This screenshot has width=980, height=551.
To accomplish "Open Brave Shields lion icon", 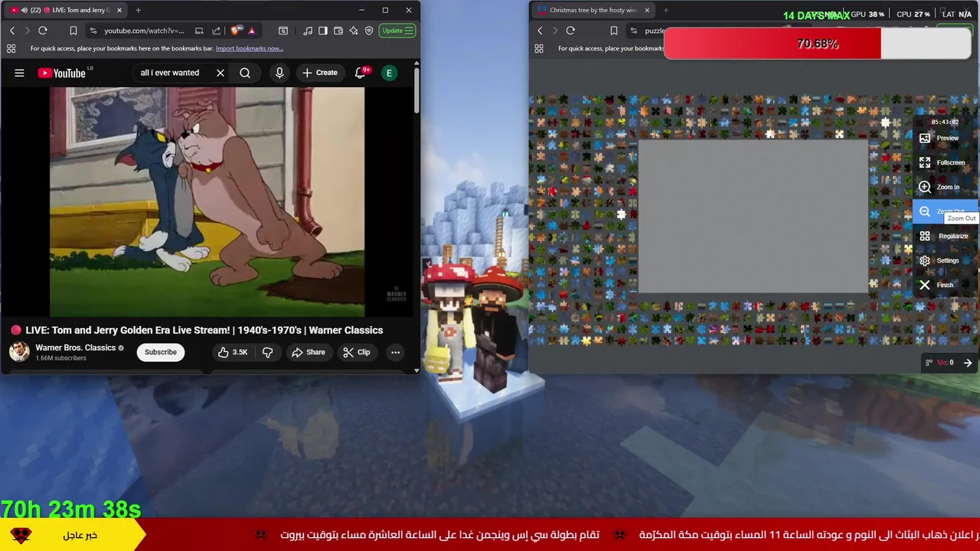I will pos(236,31).
